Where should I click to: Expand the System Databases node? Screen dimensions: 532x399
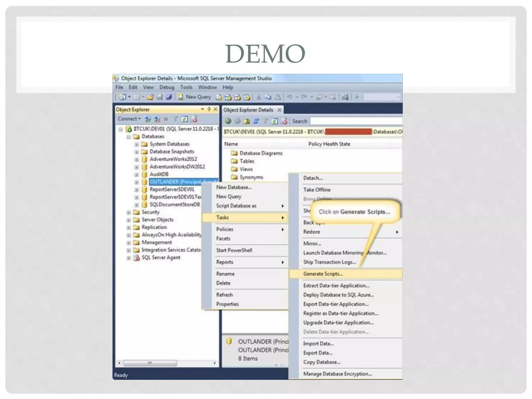[137, 144]
